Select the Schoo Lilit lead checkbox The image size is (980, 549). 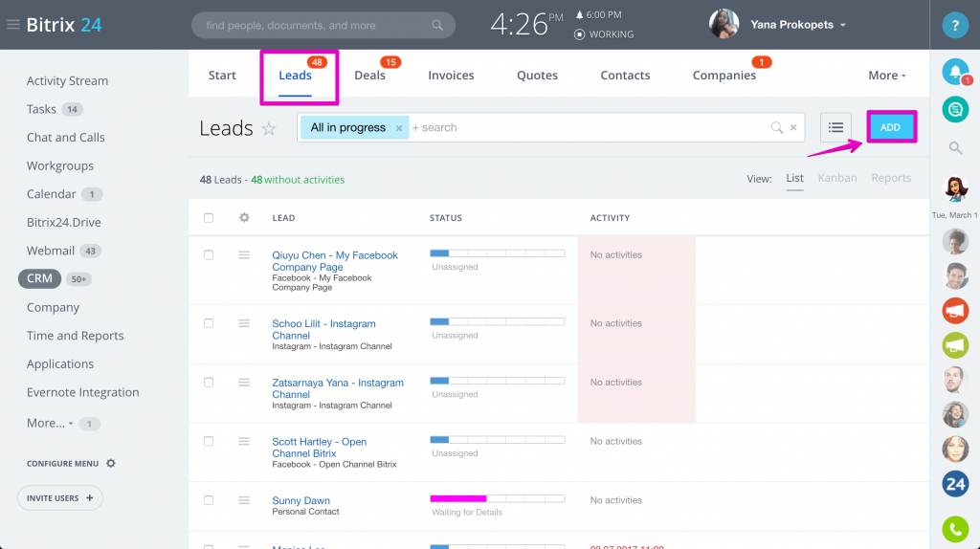coord(209,323)
